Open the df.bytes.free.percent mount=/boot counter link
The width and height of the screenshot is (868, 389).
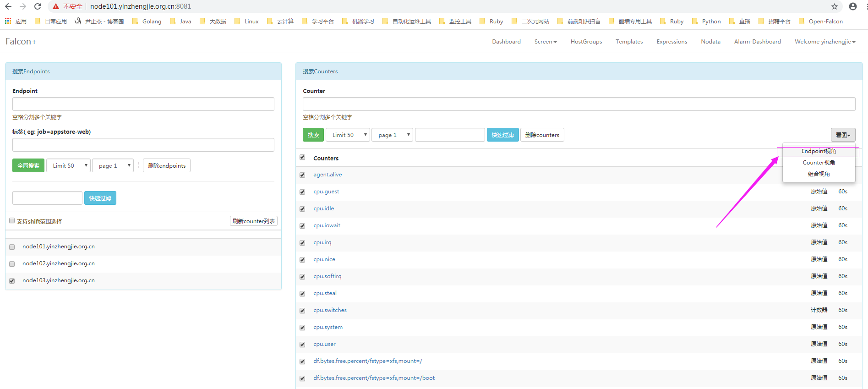[x=374, y=378]
